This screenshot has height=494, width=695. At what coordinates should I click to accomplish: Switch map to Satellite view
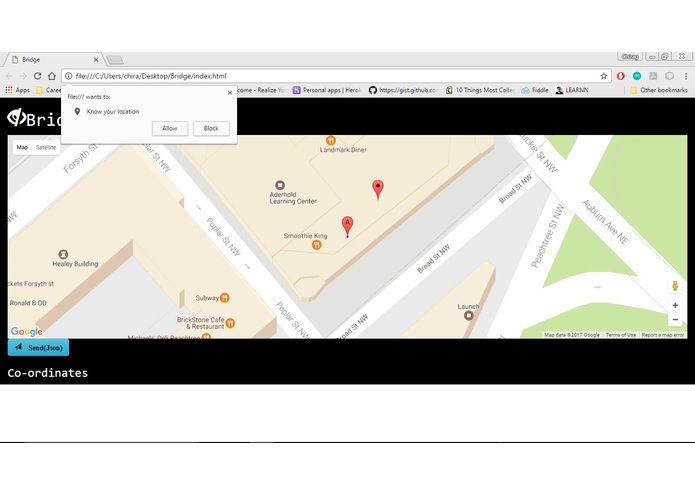[46, 147]
